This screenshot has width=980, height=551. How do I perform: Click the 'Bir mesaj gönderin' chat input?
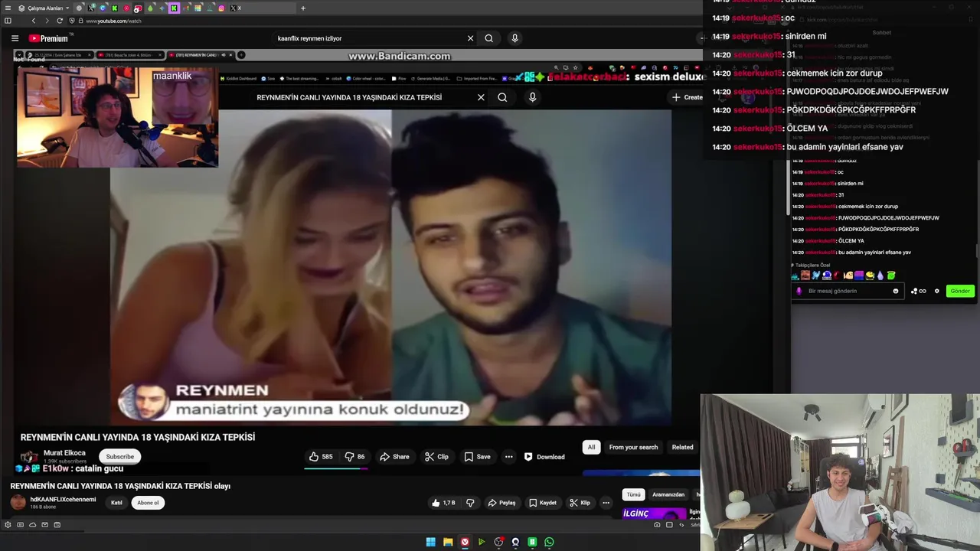click(x=845, y=291)
